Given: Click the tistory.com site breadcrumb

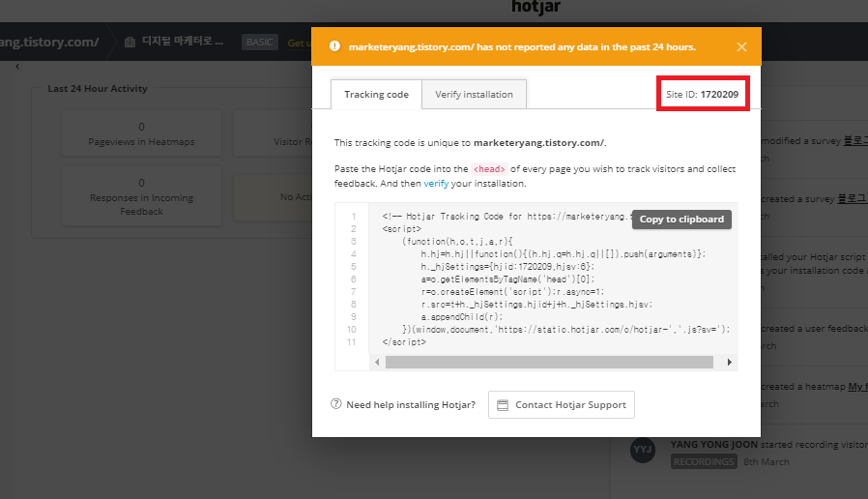Looking at the screenshot, I should (x=50, y=43).
